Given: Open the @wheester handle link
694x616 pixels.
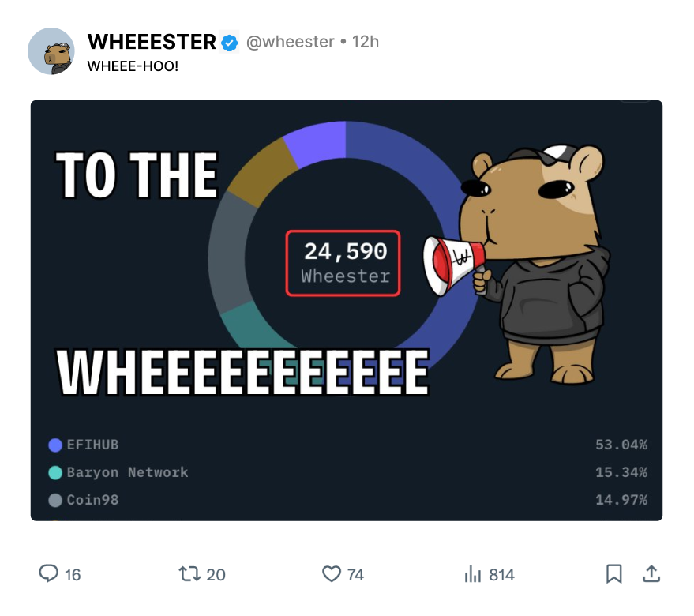Looking at the screenshot, I should coord(291,42).
